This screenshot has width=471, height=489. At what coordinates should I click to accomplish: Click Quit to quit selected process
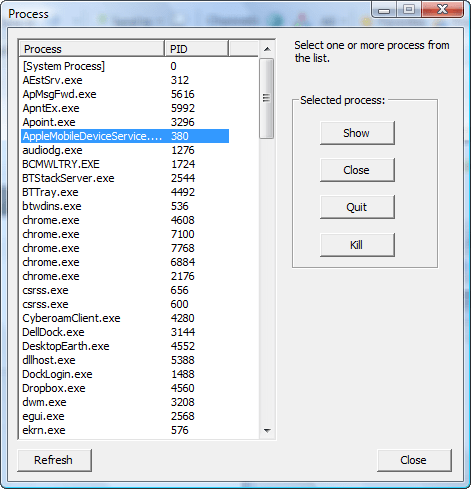357,207
